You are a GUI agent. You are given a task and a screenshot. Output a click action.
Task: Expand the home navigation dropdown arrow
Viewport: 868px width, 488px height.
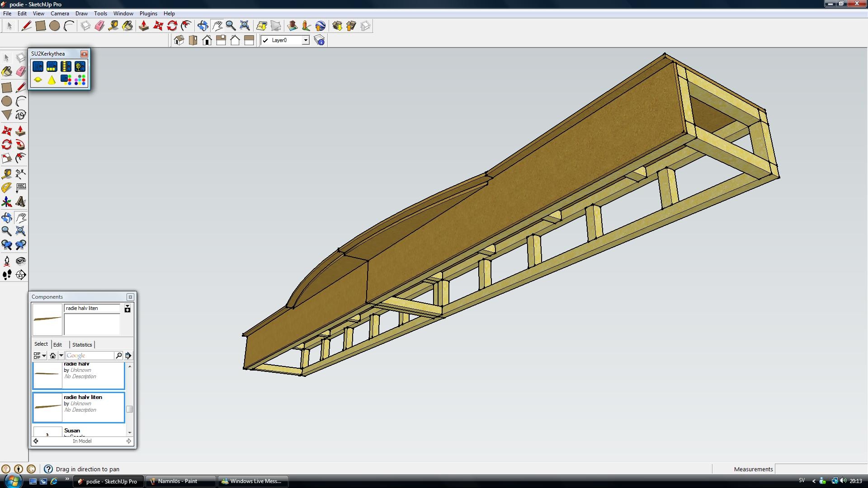tap(61, 356)
